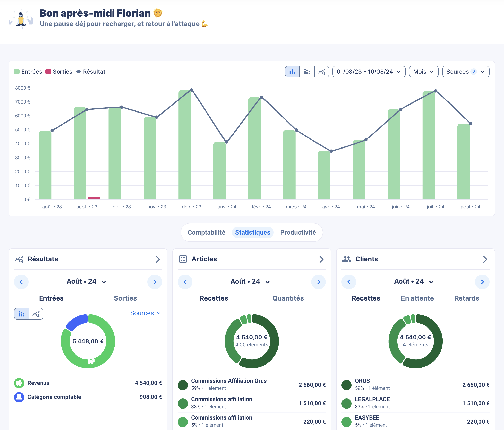Click dark green swatch for Commissions Affiliation Orus

pos(183,385)
